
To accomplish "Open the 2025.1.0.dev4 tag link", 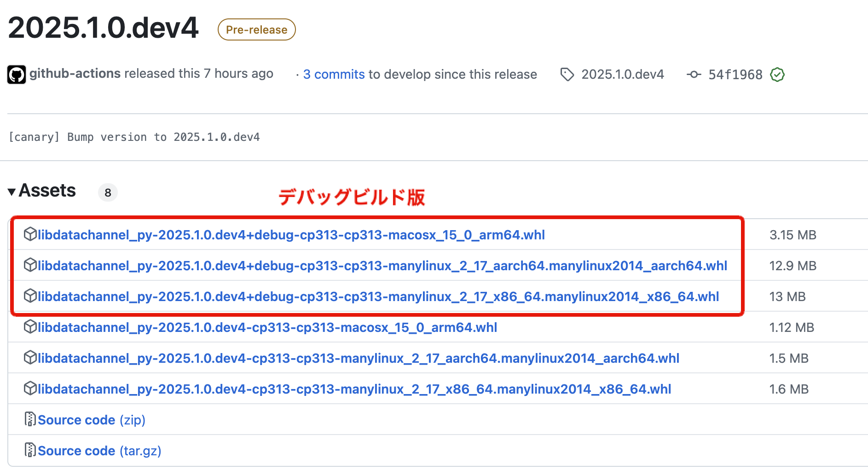I will pyautogui.click(x=622, y=75).
